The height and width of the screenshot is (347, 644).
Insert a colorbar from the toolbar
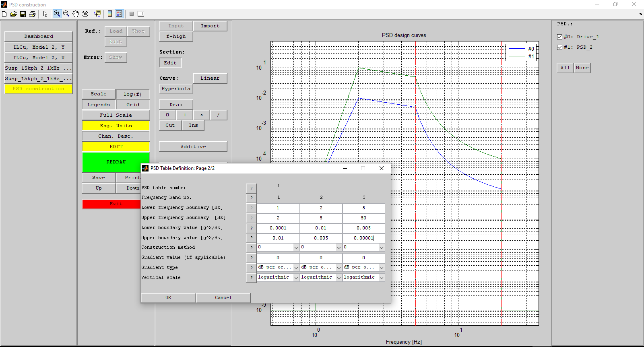pyautogui.click(x=110, y=14)
